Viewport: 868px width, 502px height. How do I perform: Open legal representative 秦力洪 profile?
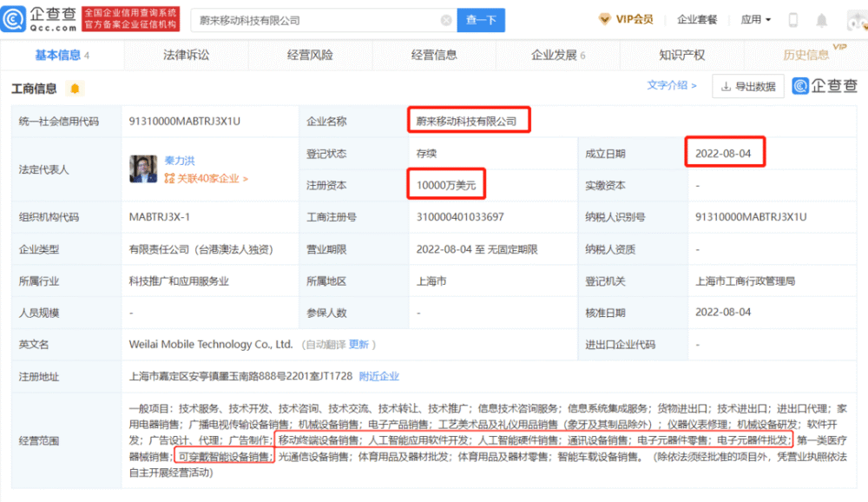coord(180,161)
